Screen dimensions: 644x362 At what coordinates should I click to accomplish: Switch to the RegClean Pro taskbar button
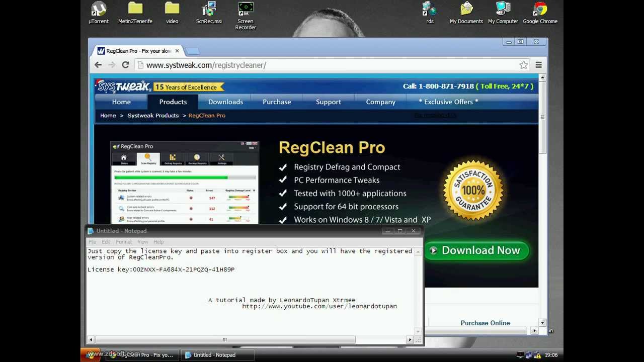tap(142, 355)
